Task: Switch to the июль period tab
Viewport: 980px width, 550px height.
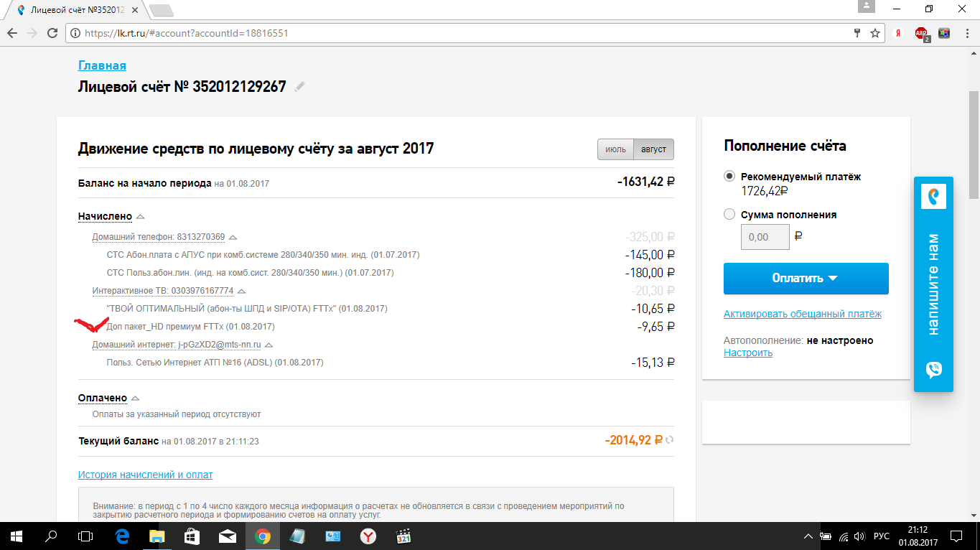Action: click(615, 149)
